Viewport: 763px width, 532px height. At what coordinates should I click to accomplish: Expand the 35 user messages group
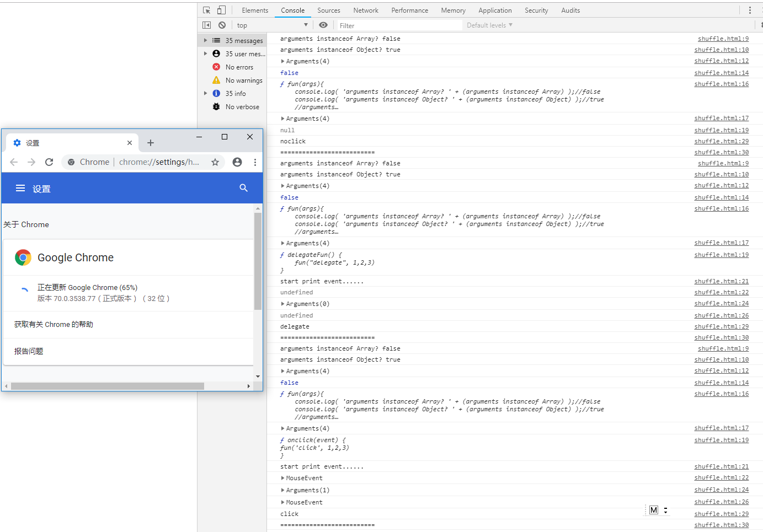(205, 53)
